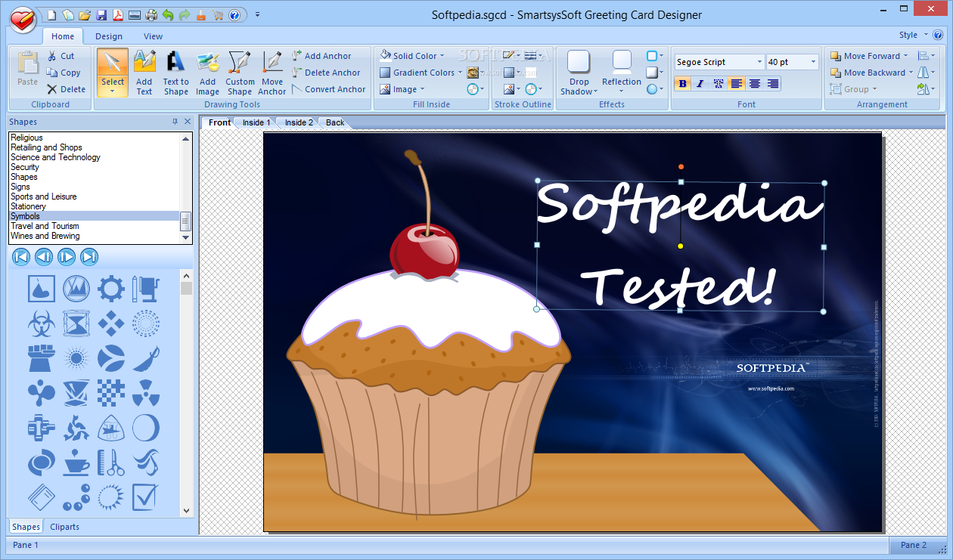Click the Softpedia Tested text object on canvas
The width and height of the screenshot is (953, 560).
pos(680,246)
